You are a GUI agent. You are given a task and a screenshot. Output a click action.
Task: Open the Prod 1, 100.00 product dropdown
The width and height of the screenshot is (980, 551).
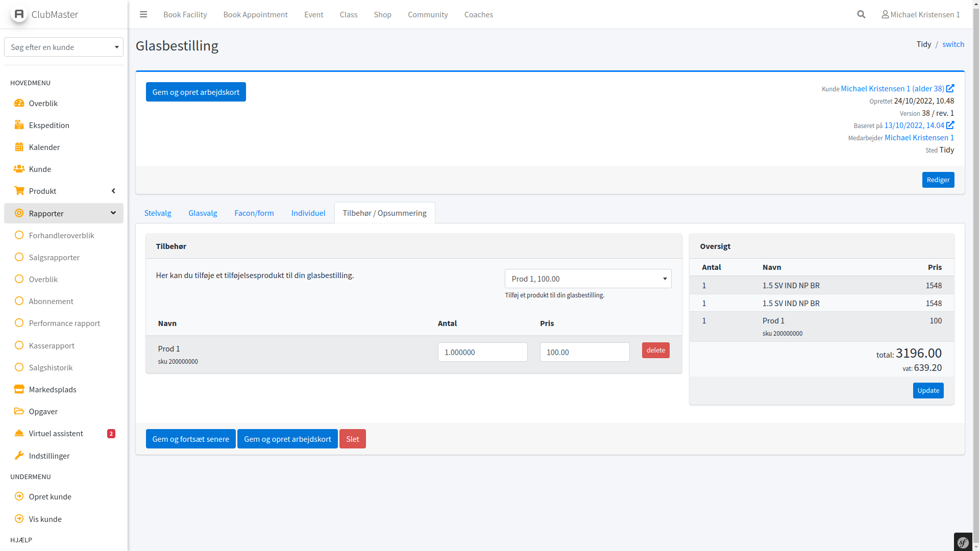pyautogui.click(x=588, y=279)
